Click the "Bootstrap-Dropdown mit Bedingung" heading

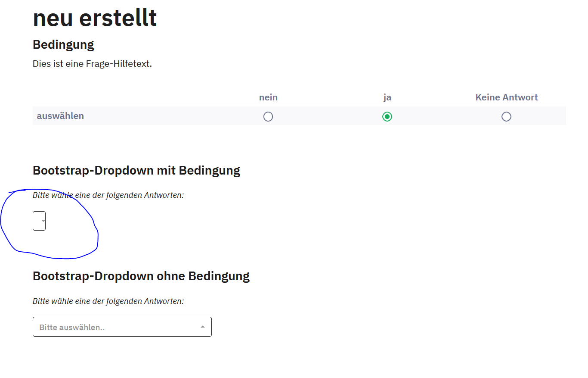pyautogui.click(x=136, y=170)
